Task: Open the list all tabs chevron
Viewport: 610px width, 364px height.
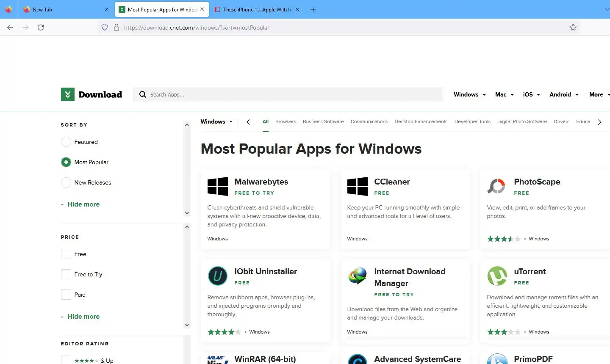Action: click(x=607, y=9)
